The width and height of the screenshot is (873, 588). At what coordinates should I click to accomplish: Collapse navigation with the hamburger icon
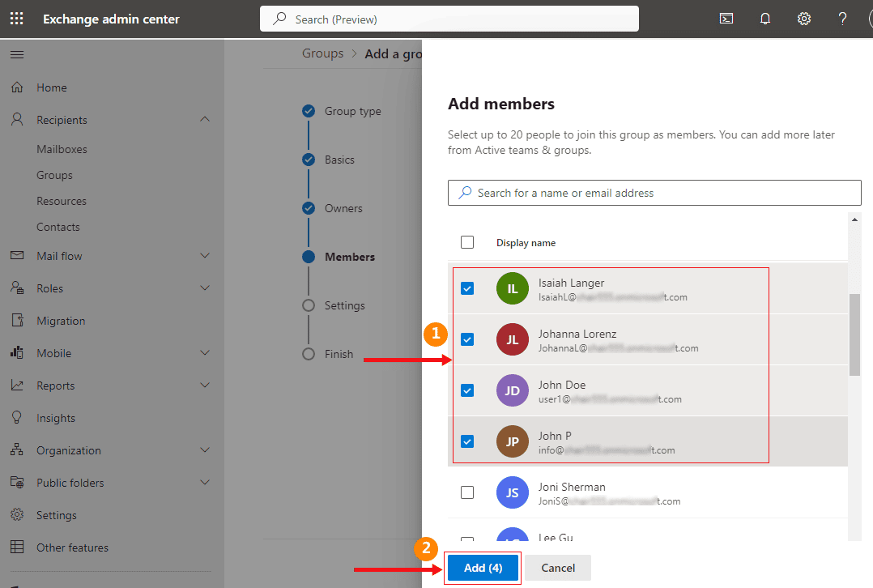(17, 55)
